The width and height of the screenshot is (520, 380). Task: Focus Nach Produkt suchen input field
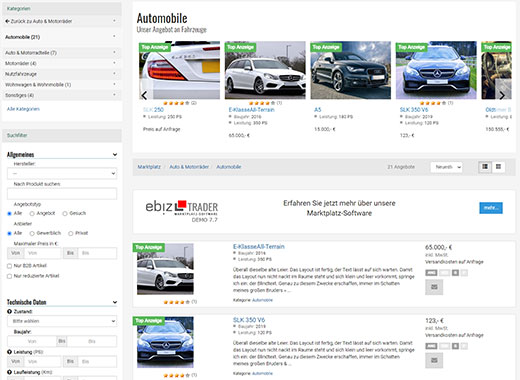[x=62, y=194]
